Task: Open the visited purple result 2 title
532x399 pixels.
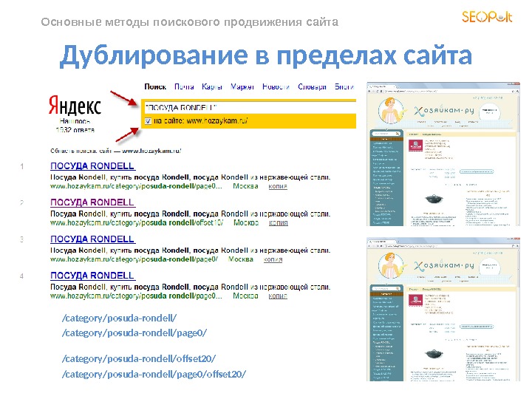Action: (x=92, y=202)
